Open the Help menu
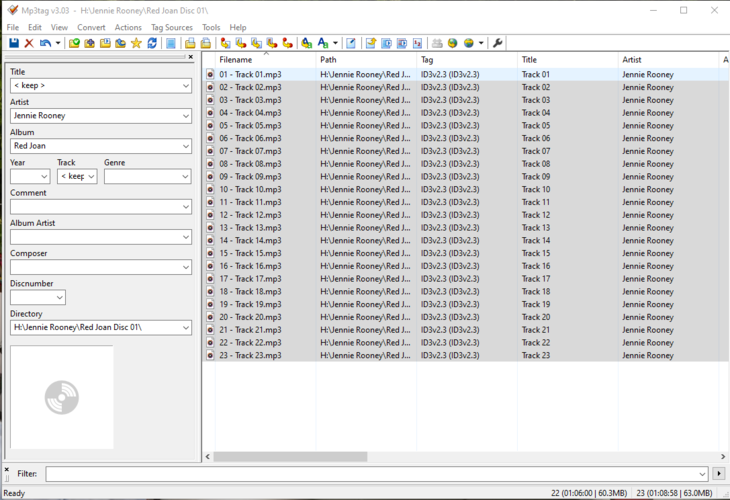 pos(238,27)
